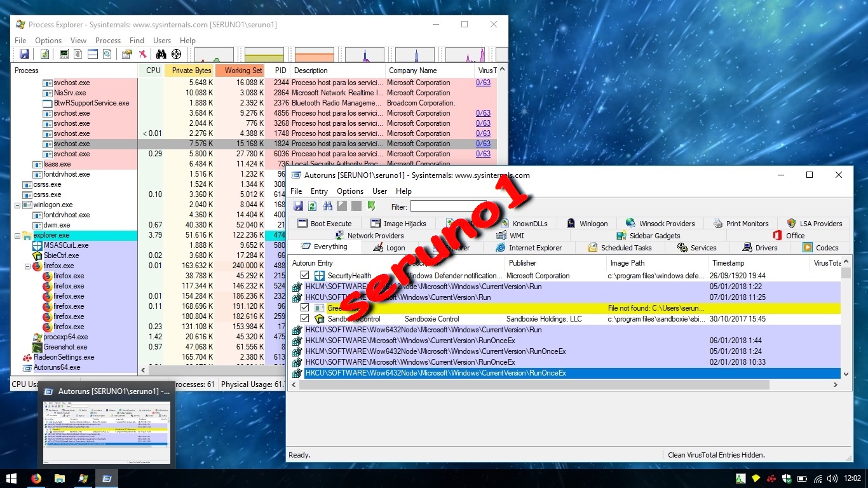The width and height of the screenshot is (868, 488).
Task: Open Options menu in Process Explorer
Action: point(48,41)
